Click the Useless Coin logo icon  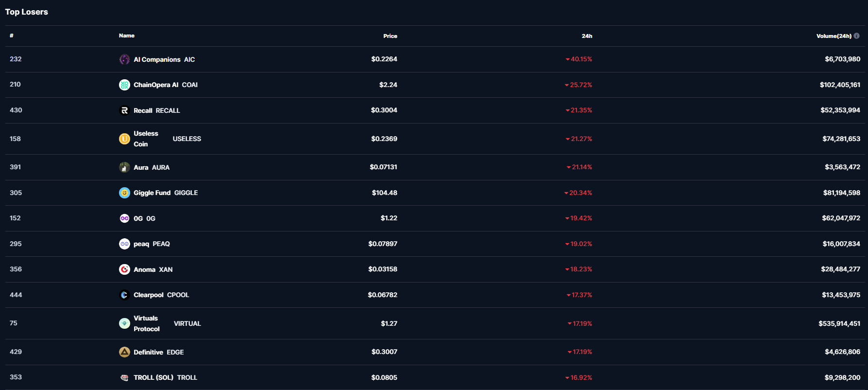tap(124, 139)
